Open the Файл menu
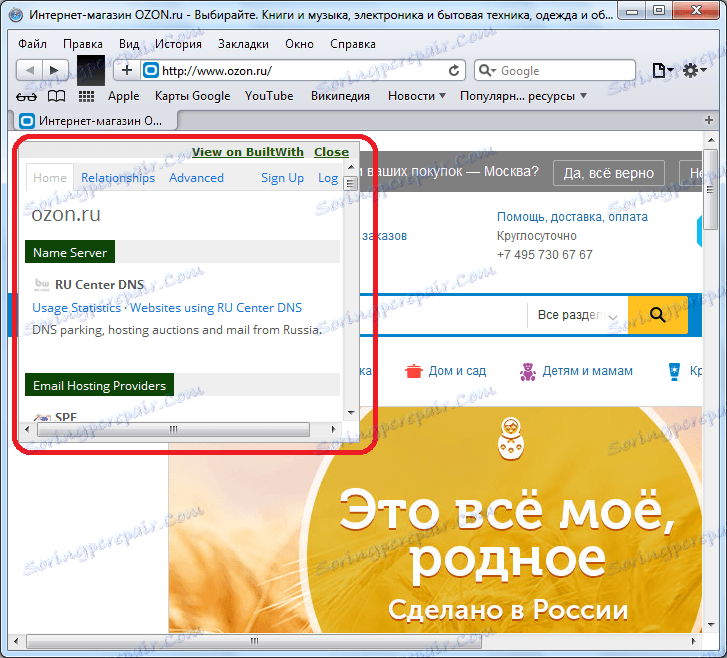The image size is (727, 658). [x=32, y=44]
